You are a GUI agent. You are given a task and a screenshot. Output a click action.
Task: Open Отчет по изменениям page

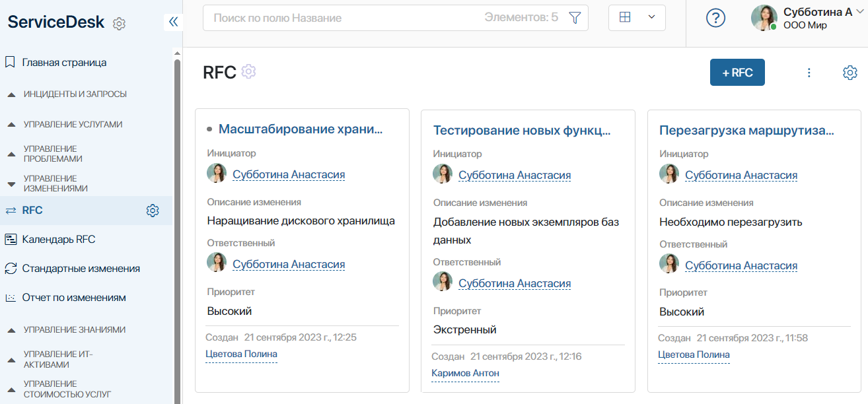click(74, 298)
